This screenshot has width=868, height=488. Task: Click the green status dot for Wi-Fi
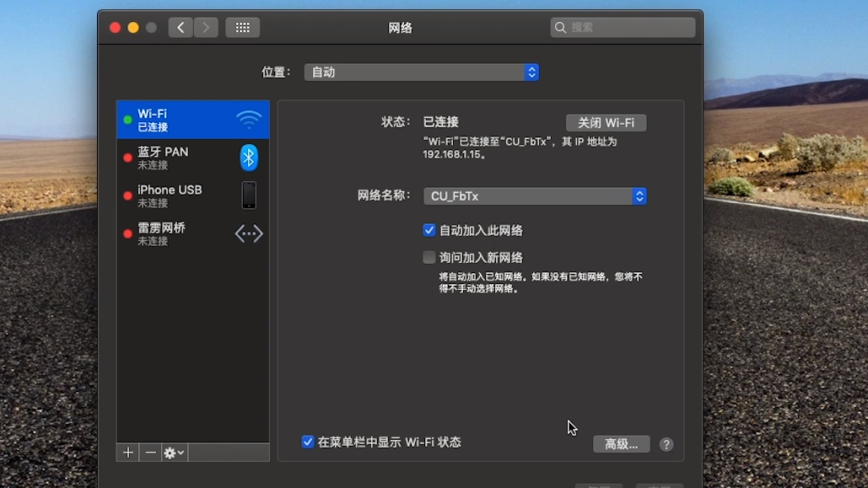tap(127, 120)
